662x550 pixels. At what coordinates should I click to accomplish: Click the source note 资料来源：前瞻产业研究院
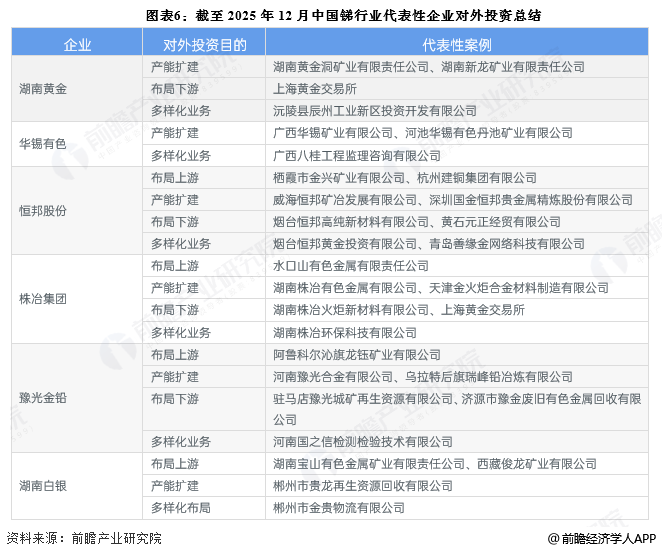(84, 538)
